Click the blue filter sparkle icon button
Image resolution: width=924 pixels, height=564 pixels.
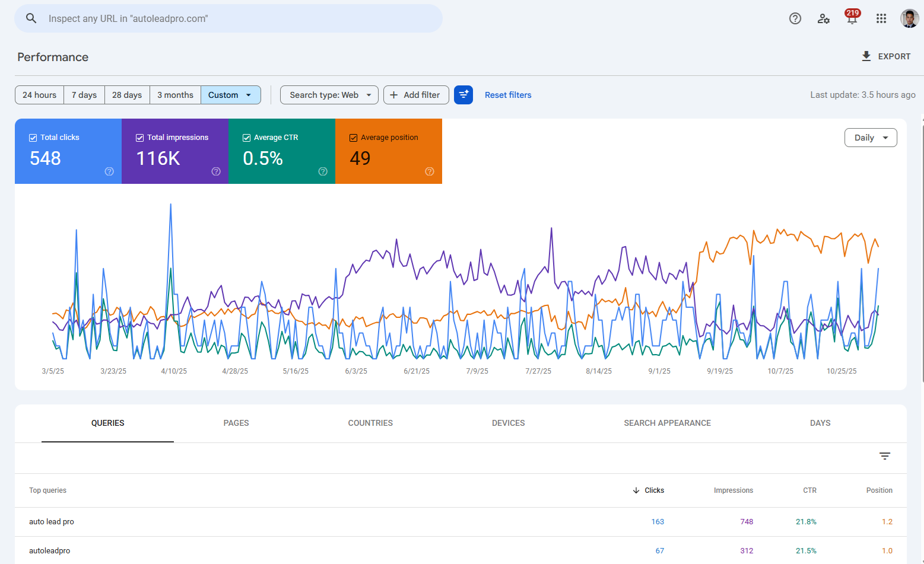coord(463,95)
